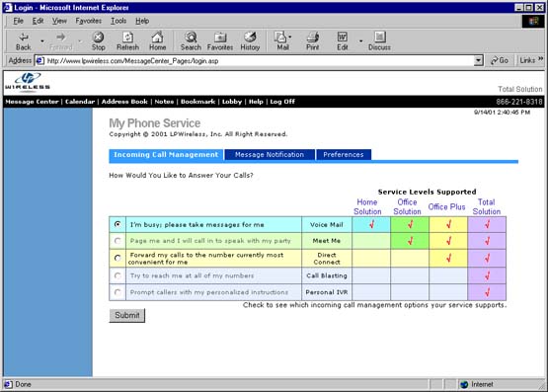Open the Search toolbar icon

tap(191, 40)
